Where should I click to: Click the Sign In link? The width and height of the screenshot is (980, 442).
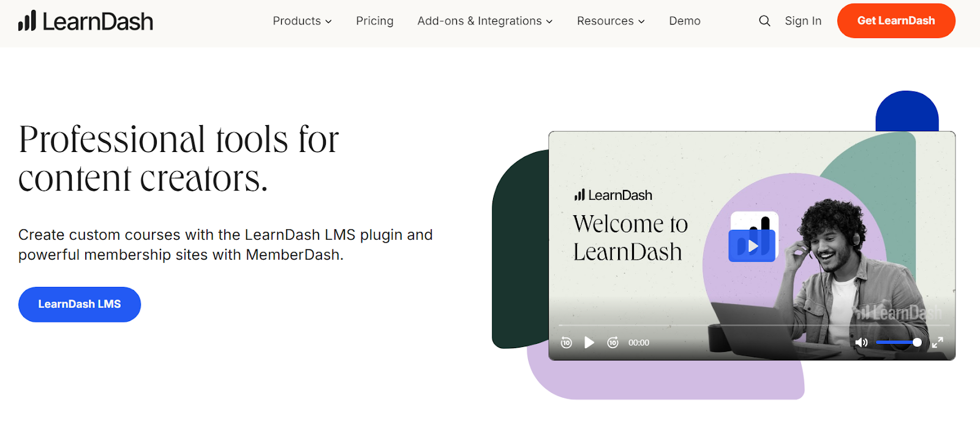pos(803,21)
